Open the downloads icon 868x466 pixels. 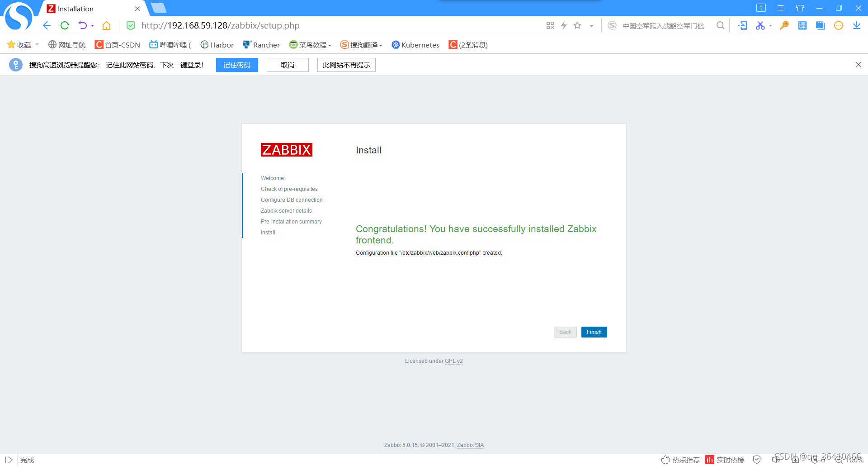point(857,26)
